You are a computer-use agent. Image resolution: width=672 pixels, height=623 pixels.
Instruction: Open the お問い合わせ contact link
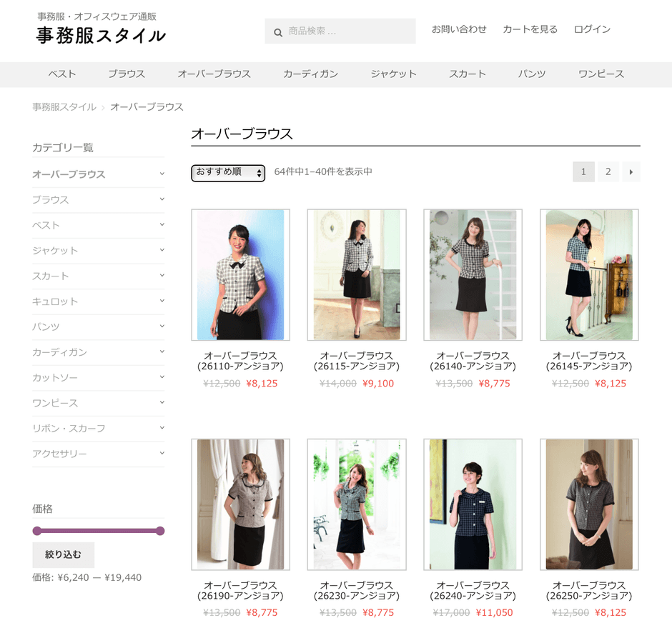click(458, 29)
